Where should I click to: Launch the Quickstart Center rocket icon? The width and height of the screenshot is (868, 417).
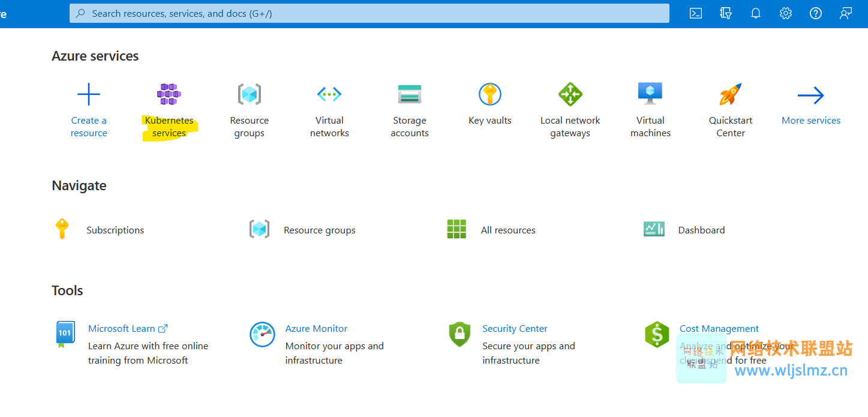click(731, 94)
